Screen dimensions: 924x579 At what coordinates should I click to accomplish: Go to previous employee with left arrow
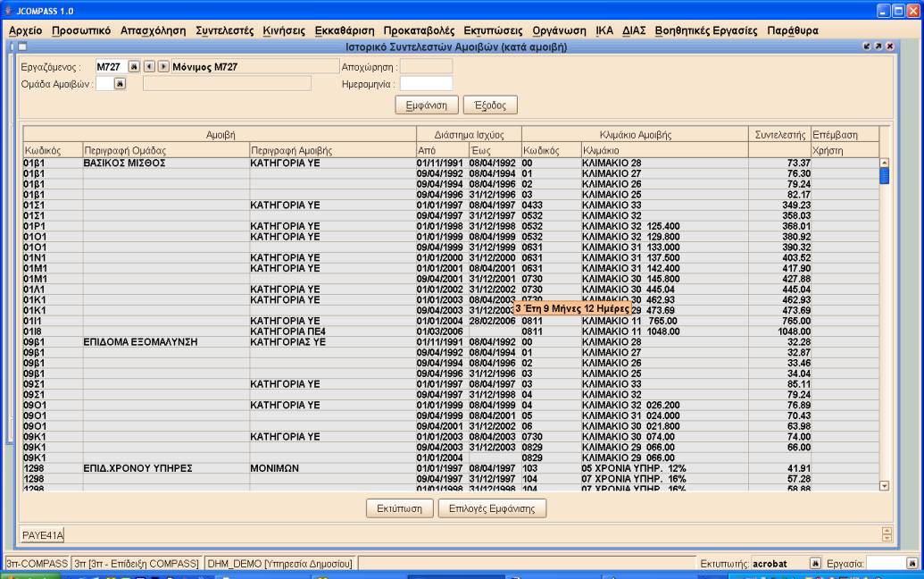(150, 67)
